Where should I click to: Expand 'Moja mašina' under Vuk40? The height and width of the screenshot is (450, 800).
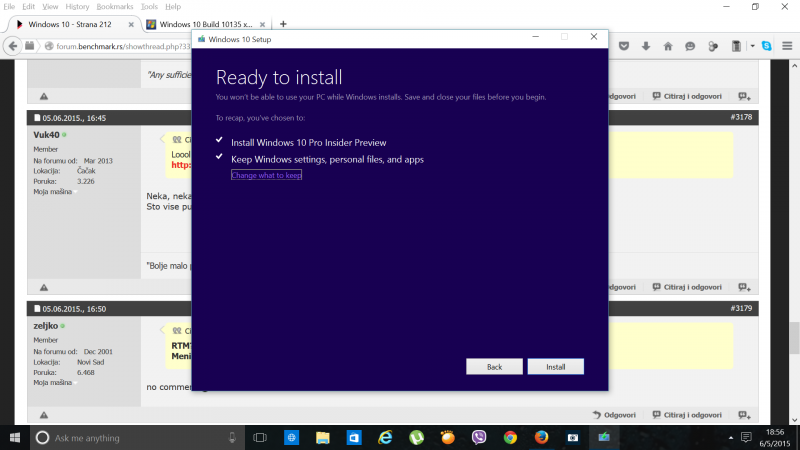tap(55, 192)
